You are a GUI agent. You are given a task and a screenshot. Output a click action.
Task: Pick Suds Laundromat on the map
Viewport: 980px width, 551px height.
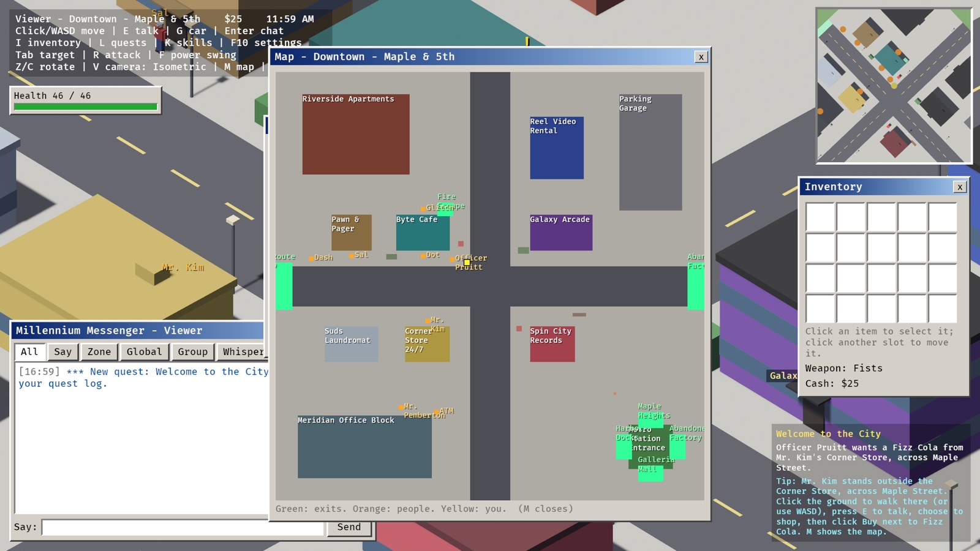pyautogui.click(x=351, y=343)
